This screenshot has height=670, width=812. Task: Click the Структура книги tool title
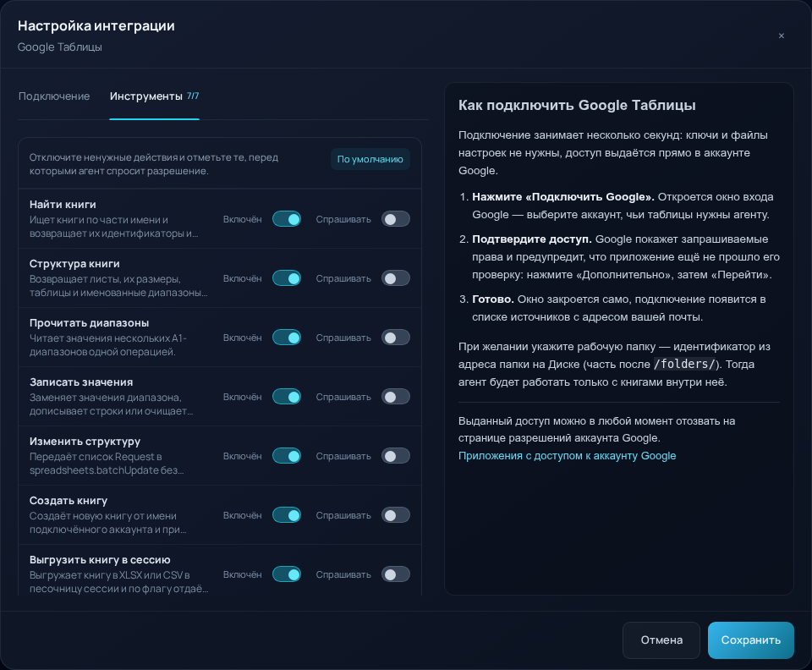[x=74, y=264]
